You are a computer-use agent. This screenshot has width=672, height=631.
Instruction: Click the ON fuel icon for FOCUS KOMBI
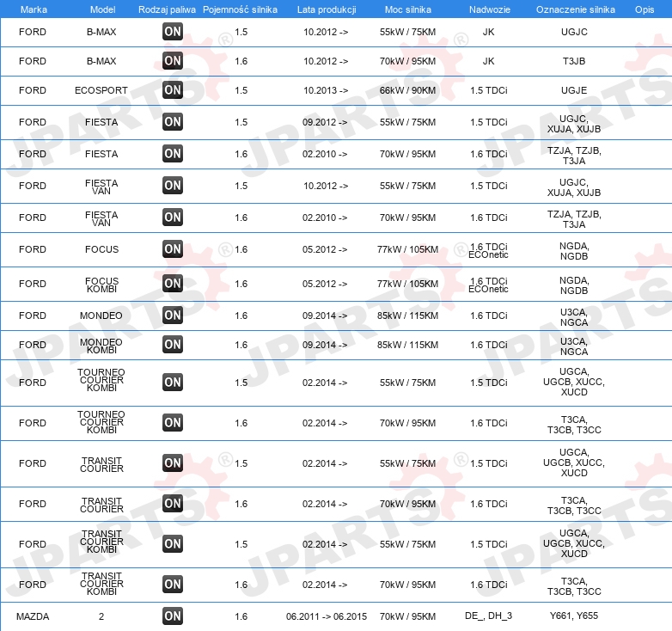coord(173,284)
